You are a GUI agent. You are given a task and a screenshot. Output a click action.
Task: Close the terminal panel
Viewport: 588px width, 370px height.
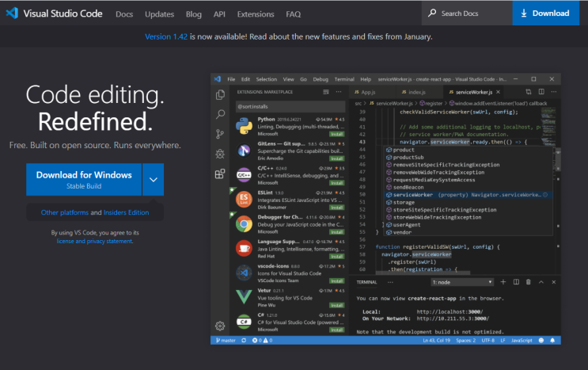click(554, 282)
